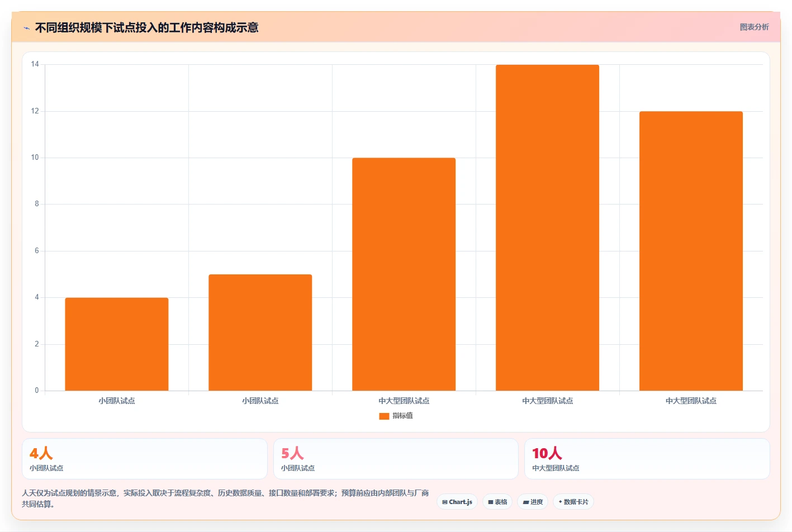Screen dimensions: 792x532
Task: Open the 4人 小团队试点 stat card
Action: pyautogui.click(x=145, y=459)
